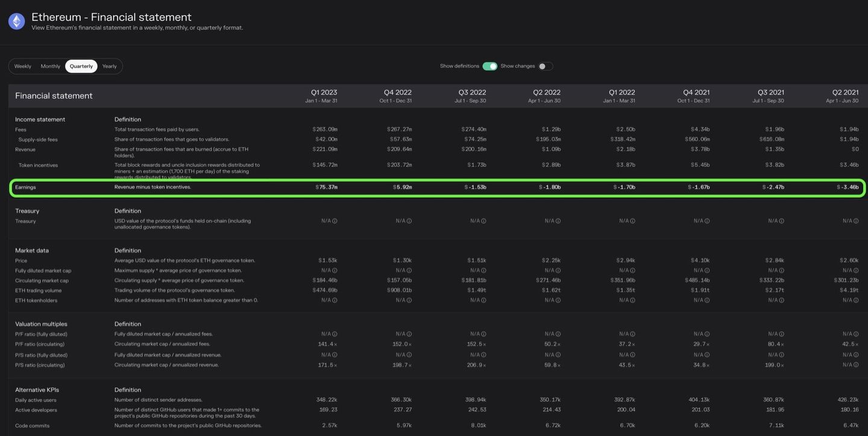Click the Earnings row label
The height and width of the screenshot is (436, 868).
click(x=25, y=187)
